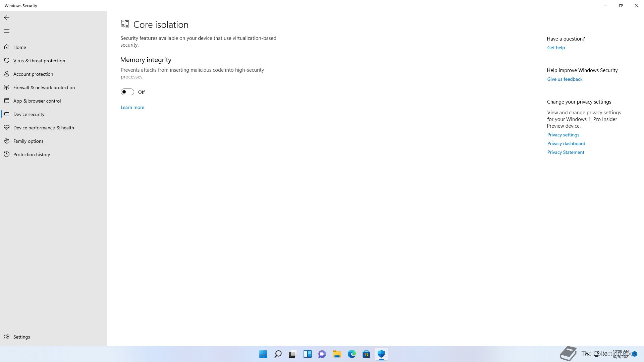This screenshot has height=362, width=644.
Task: Click the Family options people icon
Action: tap(7, 141)
